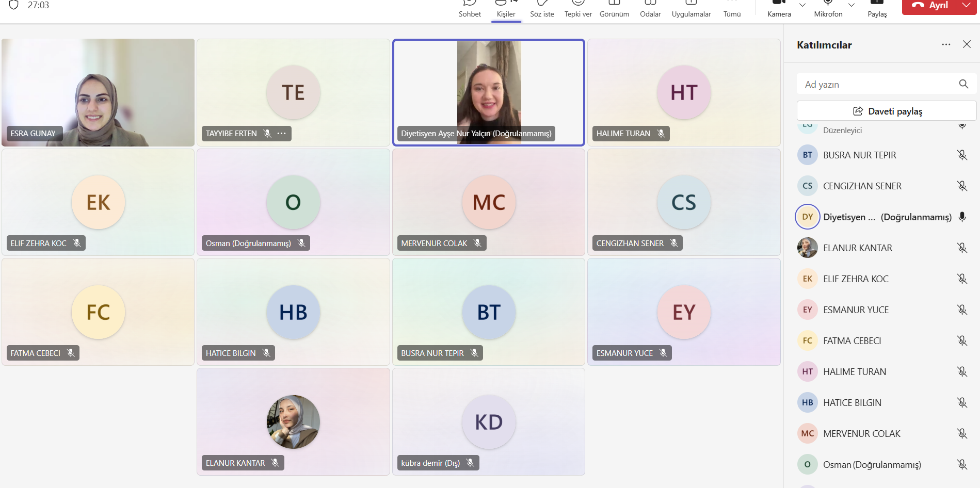Screen dimensions: 980x488
Task: Expand the Mikrofon options chevron
Action: (852, 5)
